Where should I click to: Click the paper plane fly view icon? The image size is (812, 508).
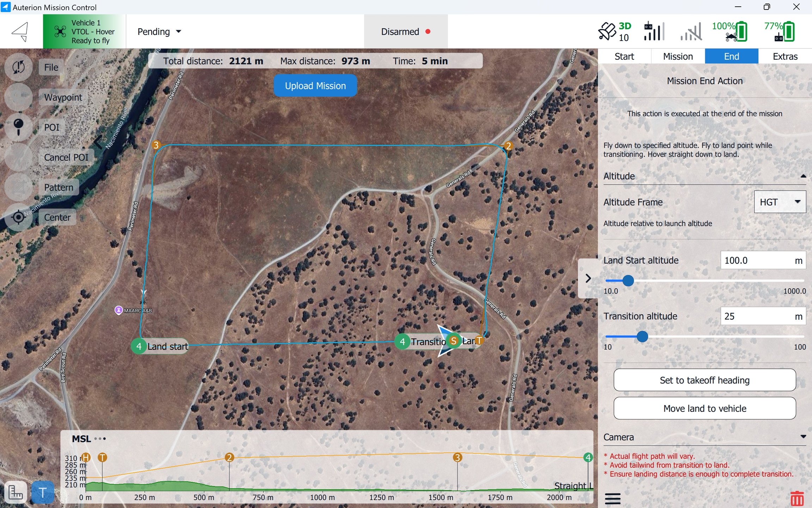(x=20, y=31)
